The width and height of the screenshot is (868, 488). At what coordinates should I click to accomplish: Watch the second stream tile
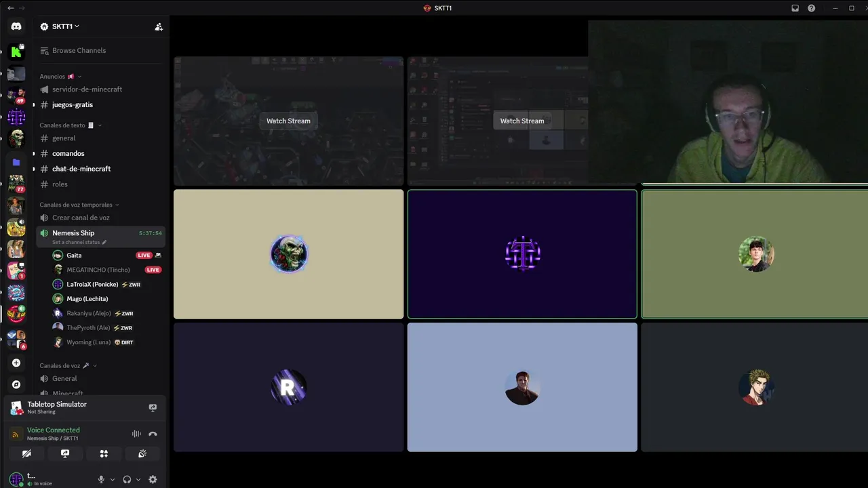click(522, 121)
